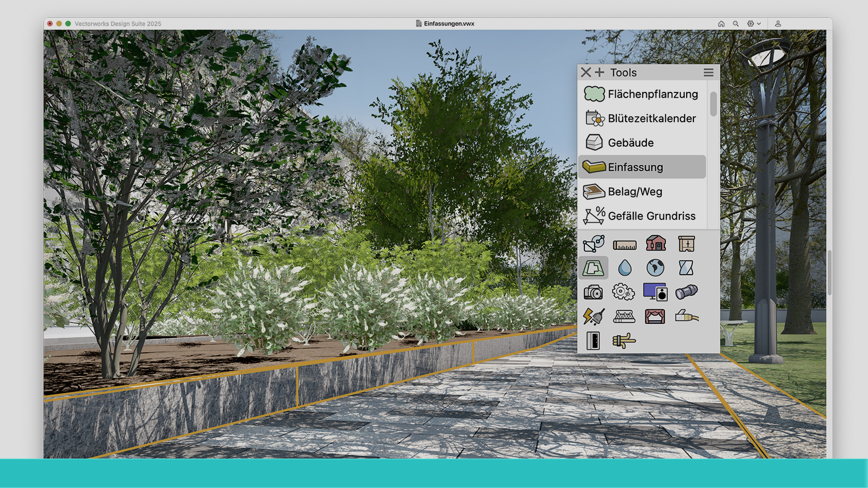Screen dimensions: 868x488
Task: Open the ruler dimensioning tool set
Action: point(625,245)
